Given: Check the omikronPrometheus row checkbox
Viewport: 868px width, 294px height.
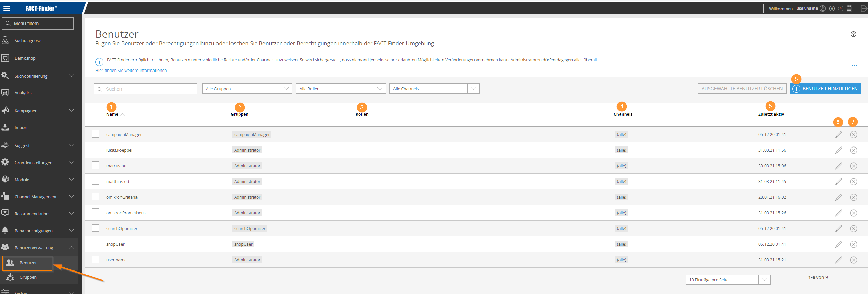Looking at the screenshot, I should point(96,212).
